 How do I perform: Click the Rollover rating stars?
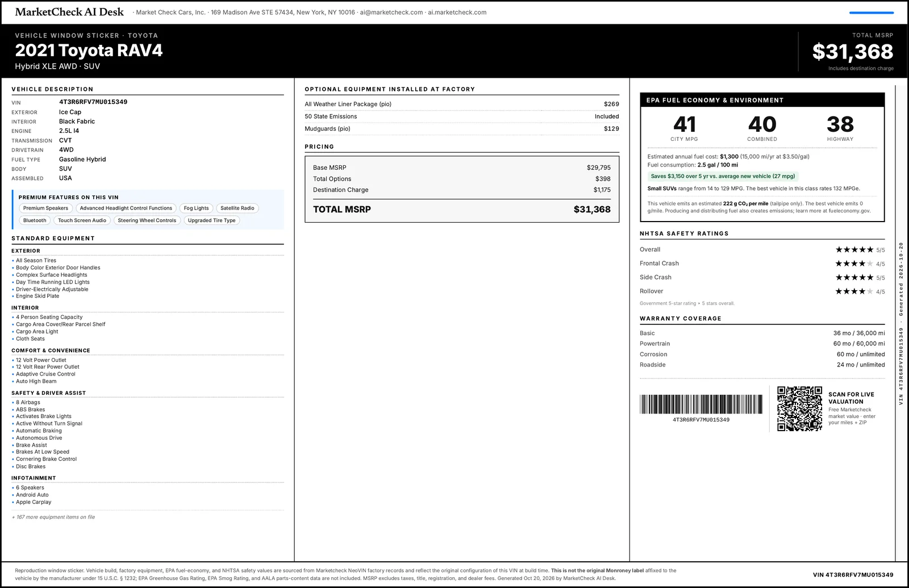pyautogui.click(x=854, y=291)
